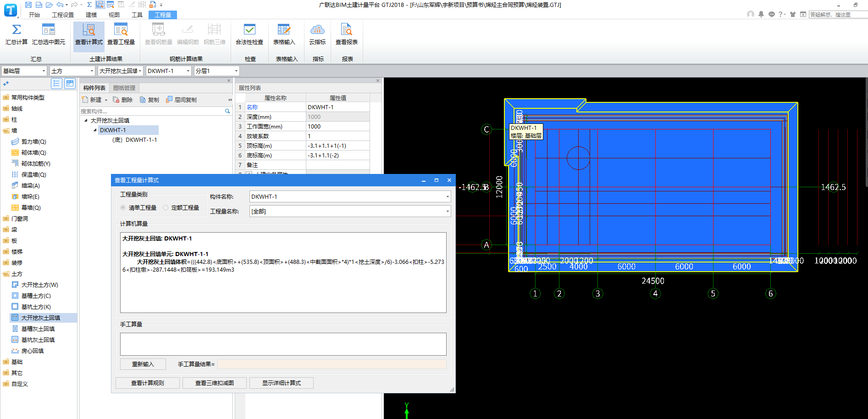Click the 搜索构件 search field
Viewport: 868px width, 419px height.
point(152,111)
